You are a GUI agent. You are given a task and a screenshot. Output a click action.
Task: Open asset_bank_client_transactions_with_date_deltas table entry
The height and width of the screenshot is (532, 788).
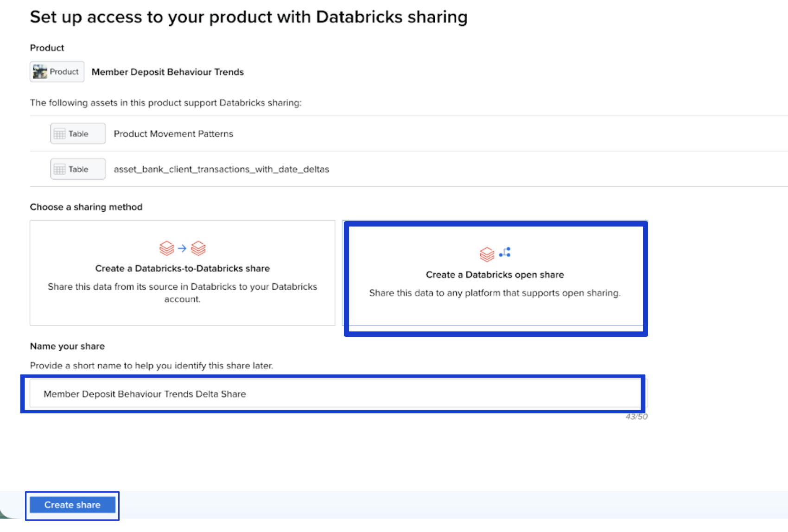pos(221,170)
